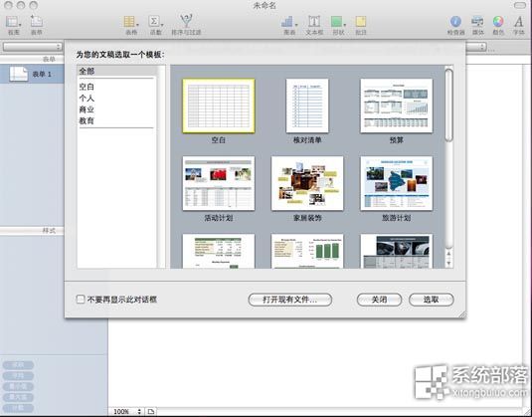The width and height of the screenshot is (532, 417).
Task: Click the 样式 styles pane header
Action: click(32, 231)
